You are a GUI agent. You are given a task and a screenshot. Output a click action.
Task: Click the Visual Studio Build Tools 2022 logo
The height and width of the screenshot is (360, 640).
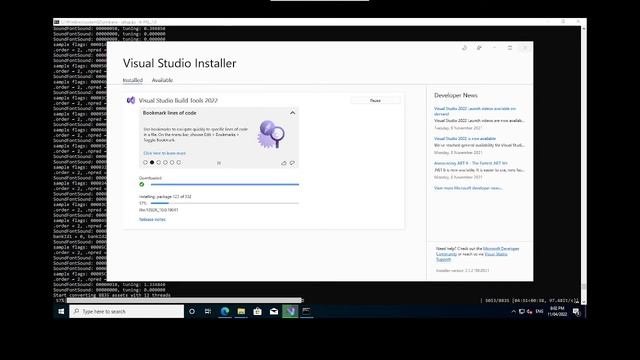[x=131, y=100]
